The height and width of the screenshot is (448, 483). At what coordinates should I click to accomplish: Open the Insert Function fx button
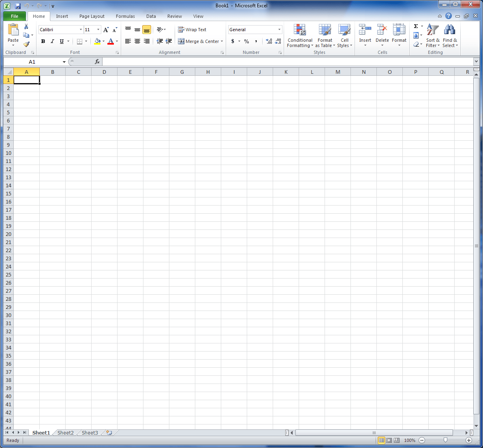(x=97, y=62)
